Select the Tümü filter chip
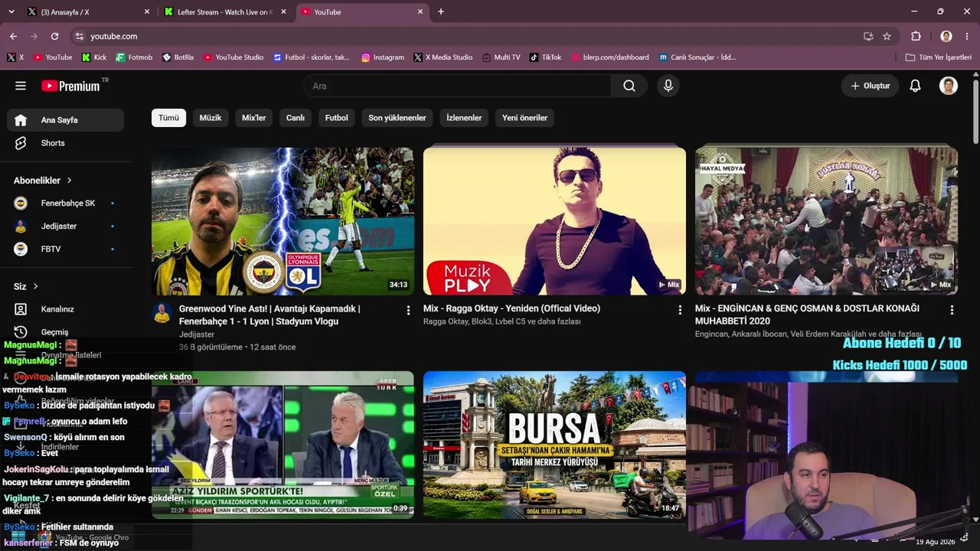 click(x=168, y=118)
